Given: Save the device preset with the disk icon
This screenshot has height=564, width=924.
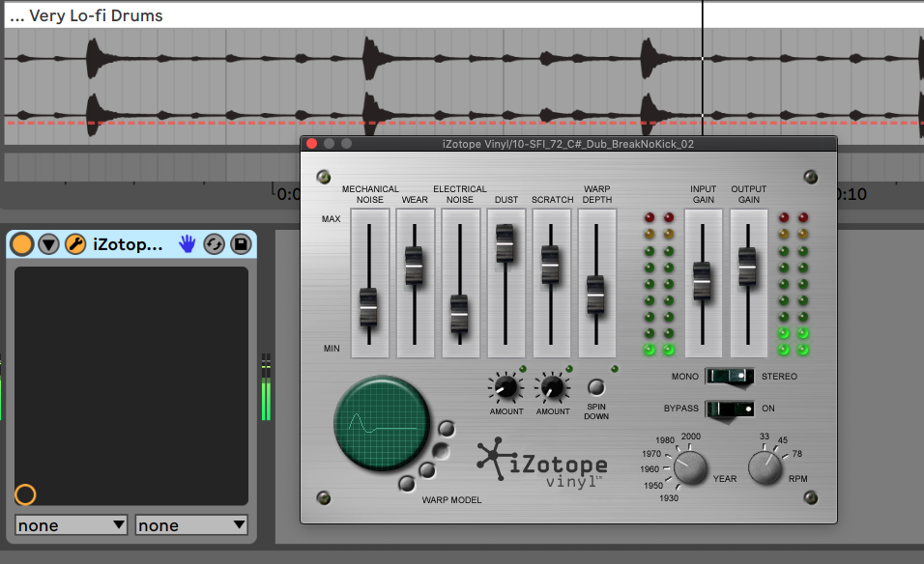Looking at the screenshot, I should pyautogui.click(x=241, y=243).
